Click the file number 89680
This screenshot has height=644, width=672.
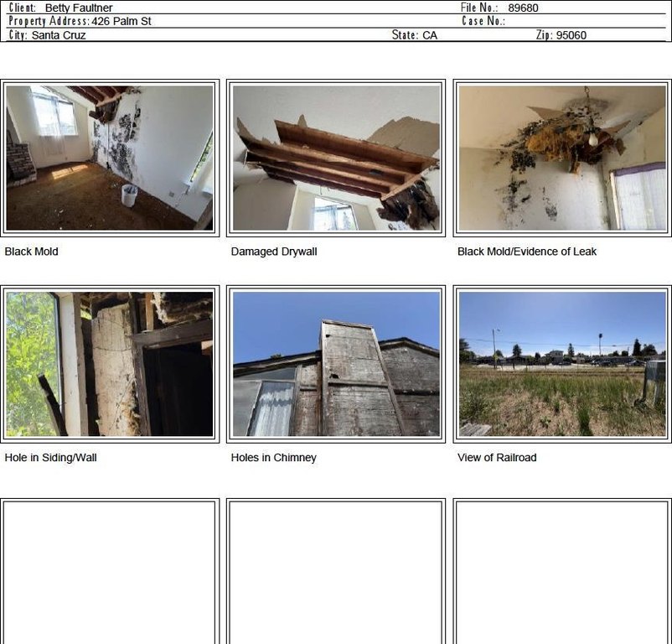coord(523,8)
